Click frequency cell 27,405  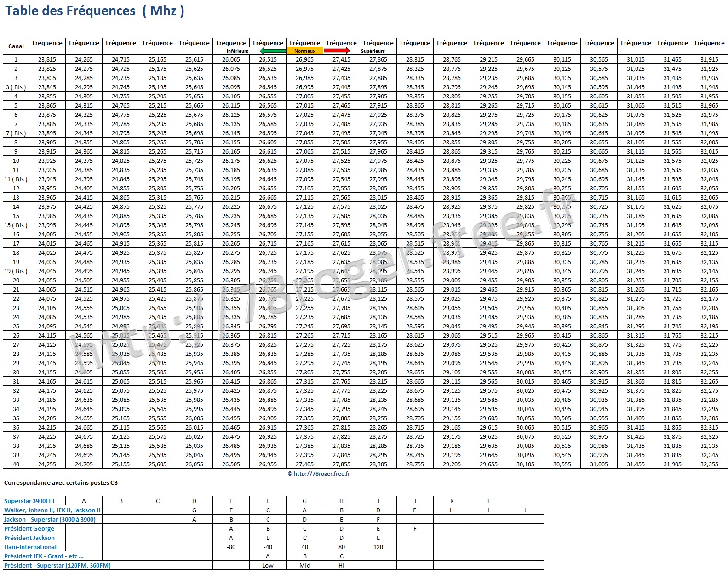click(305, 464)
